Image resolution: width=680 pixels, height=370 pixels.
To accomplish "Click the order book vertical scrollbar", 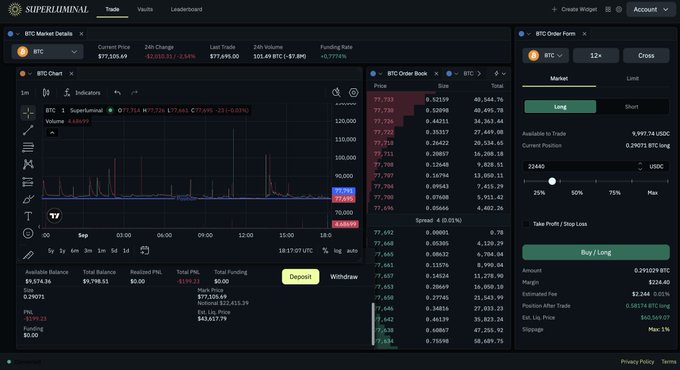I will point(373,324).
